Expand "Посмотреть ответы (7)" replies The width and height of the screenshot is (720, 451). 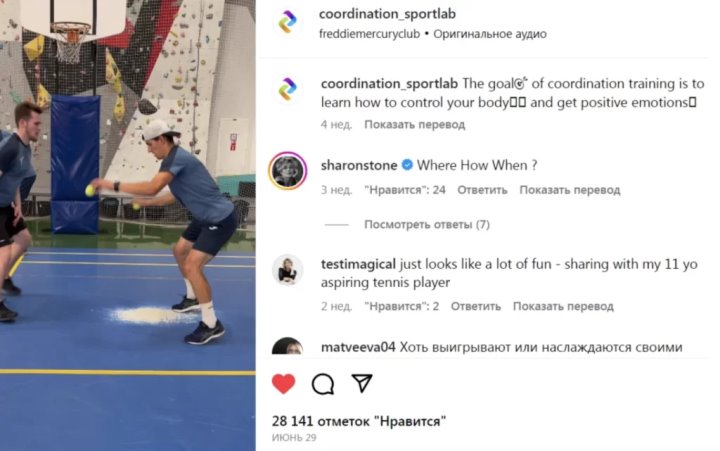tap(427, 225)
